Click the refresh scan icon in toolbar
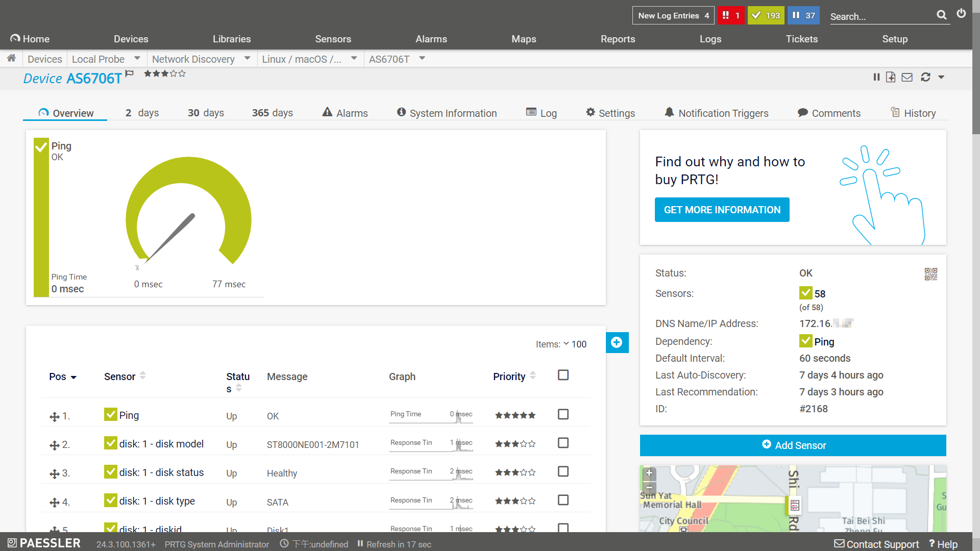 (925, 77)
